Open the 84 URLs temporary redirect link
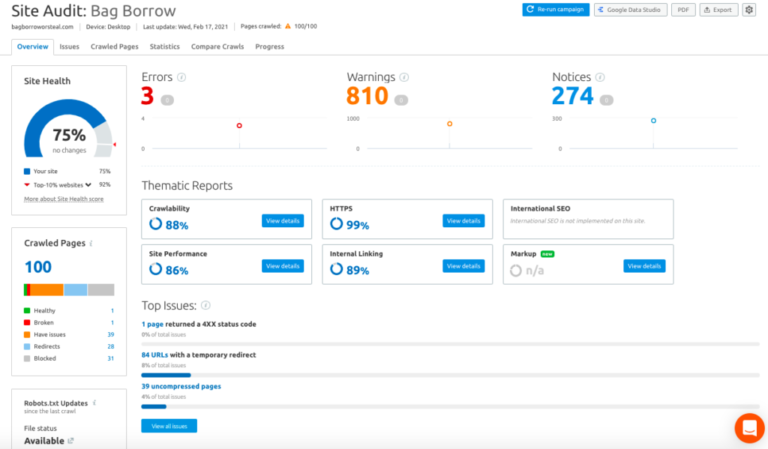 point(155,355)
